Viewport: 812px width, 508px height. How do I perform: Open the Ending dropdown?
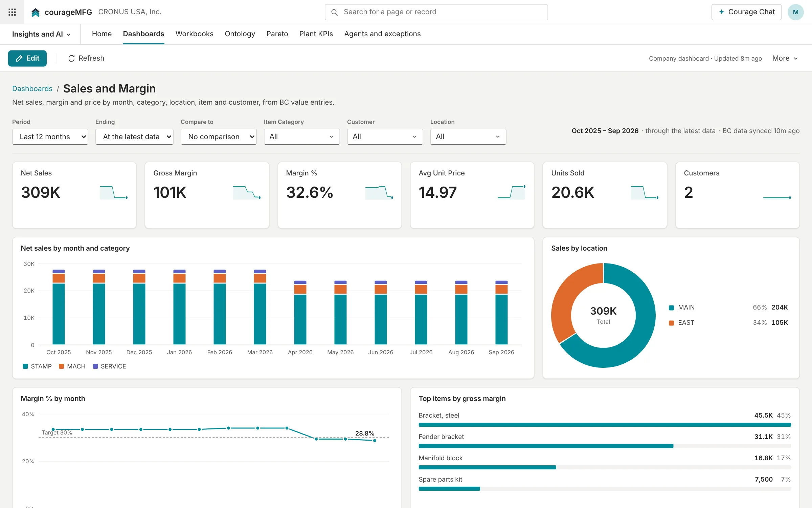[134, 136]
